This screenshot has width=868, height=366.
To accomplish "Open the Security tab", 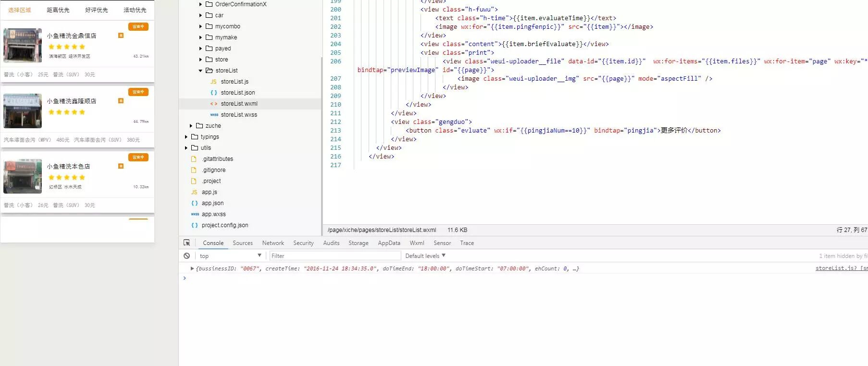I will (303, 243).
